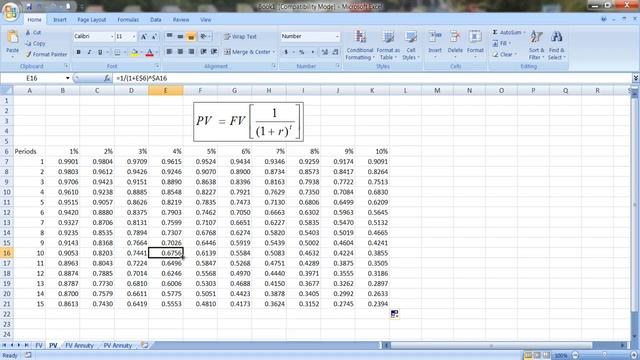Click the Office button logo
Viewport: 640px width, 360px height.
[11, 11]
